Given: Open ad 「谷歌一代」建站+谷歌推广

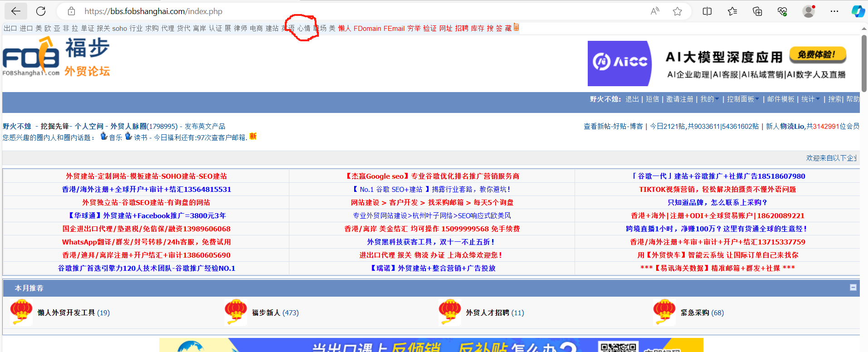Looking at the screenshot, I should point(717,176).
